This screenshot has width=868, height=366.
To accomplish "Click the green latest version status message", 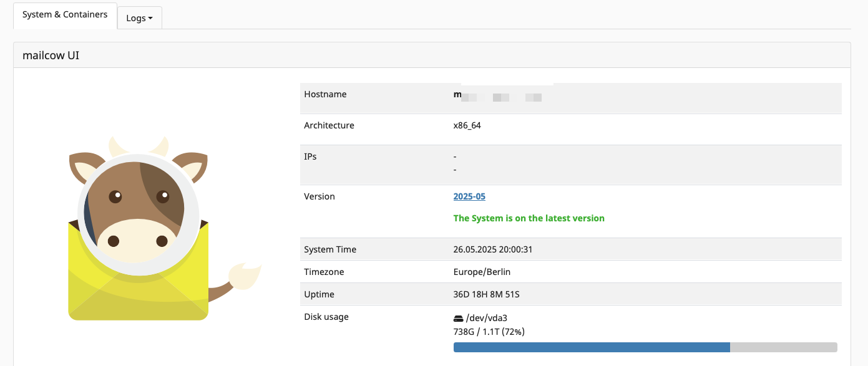I will tap(529, 218).
